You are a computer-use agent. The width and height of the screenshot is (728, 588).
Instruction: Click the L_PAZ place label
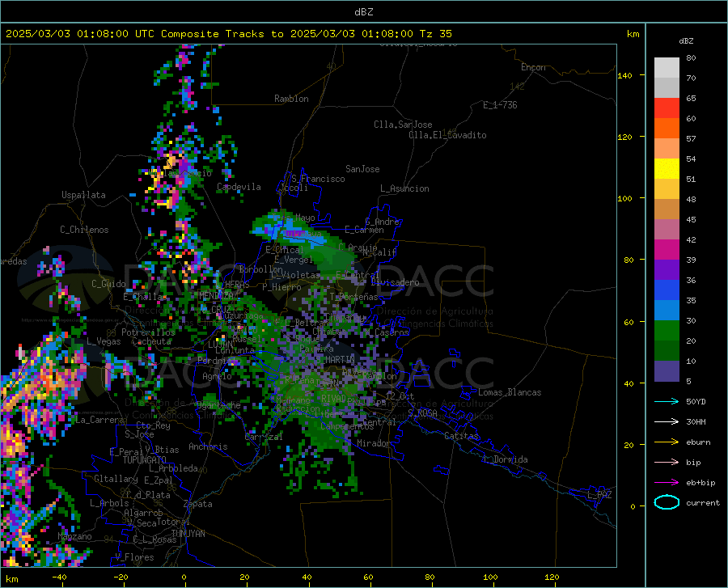click(599, 495)
